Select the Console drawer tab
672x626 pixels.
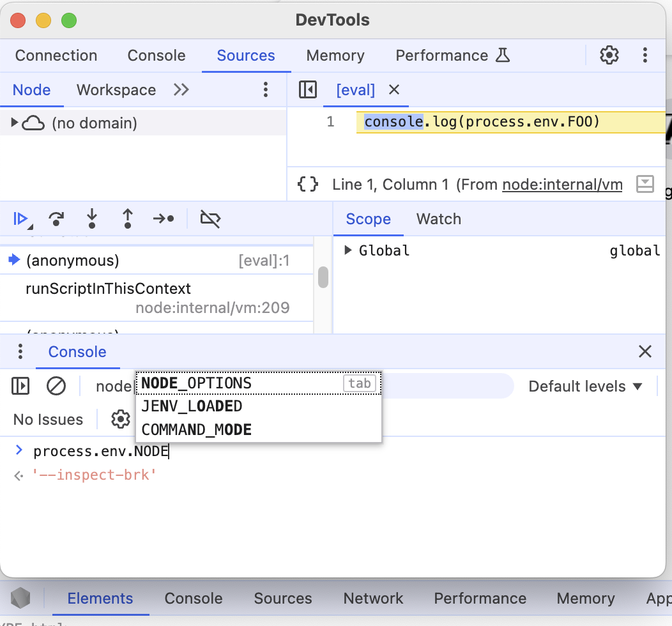77,352
